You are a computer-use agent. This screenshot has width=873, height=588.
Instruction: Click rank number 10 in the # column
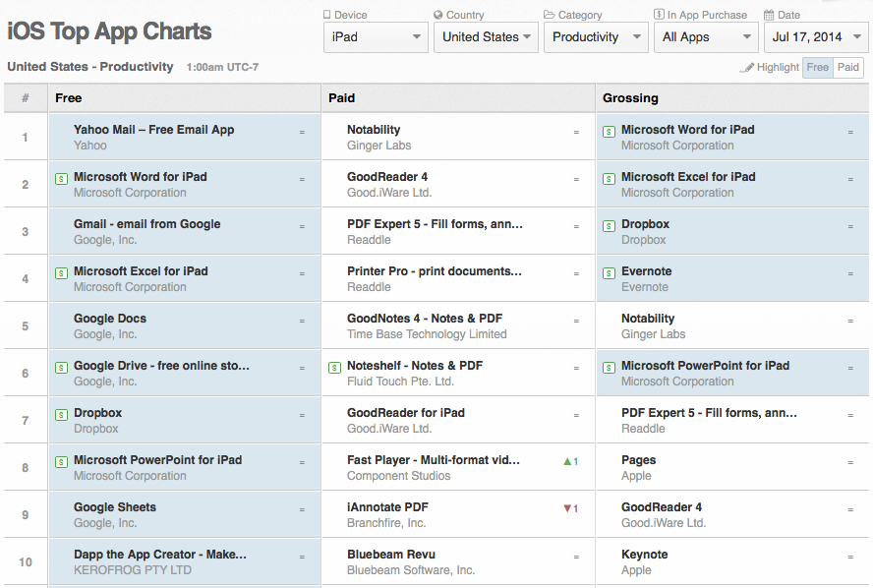pyautogui.click(x=25, y=562)
